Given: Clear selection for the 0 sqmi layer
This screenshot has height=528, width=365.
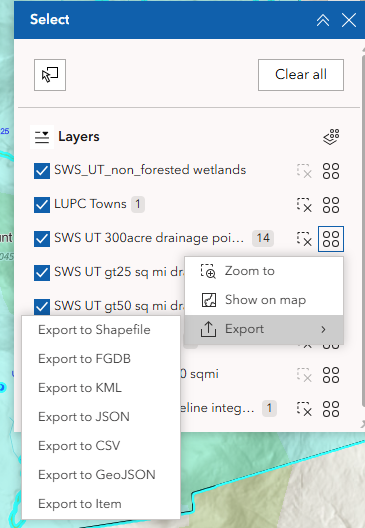Looking at the screenshot, I should pyautogui.click(x=304, y=375).
